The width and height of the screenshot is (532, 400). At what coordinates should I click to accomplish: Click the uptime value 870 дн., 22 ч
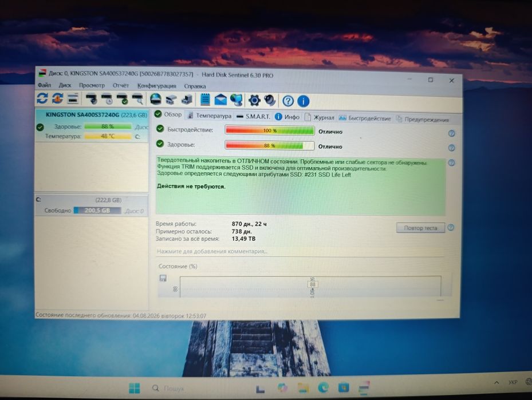249,224
